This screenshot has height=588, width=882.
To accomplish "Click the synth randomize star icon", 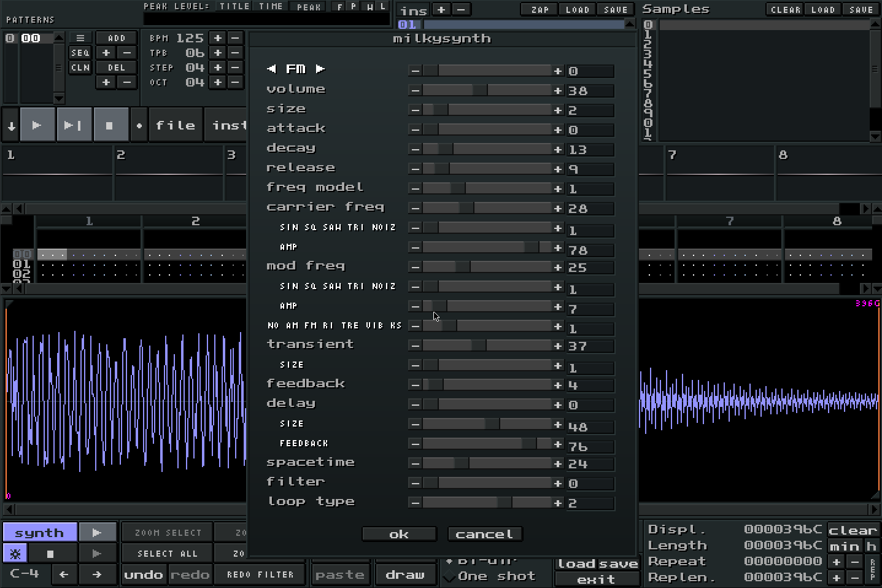I will (x=15, y=554).
